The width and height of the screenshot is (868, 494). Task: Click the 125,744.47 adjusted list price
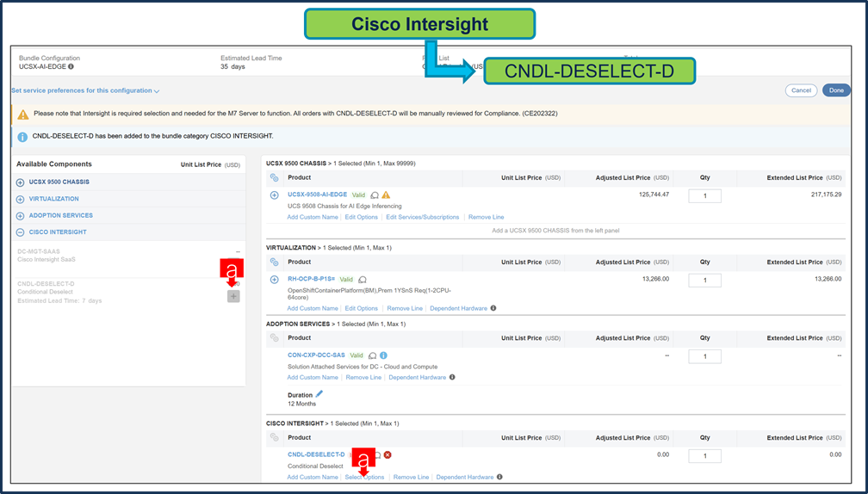(x=654, y=195)
